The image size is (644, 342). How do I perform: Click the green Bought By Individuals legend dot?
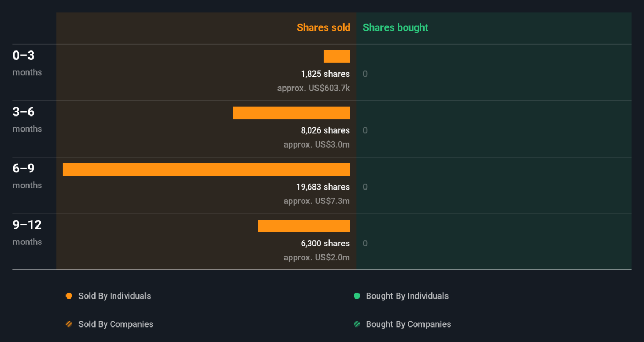coord(356,296)
